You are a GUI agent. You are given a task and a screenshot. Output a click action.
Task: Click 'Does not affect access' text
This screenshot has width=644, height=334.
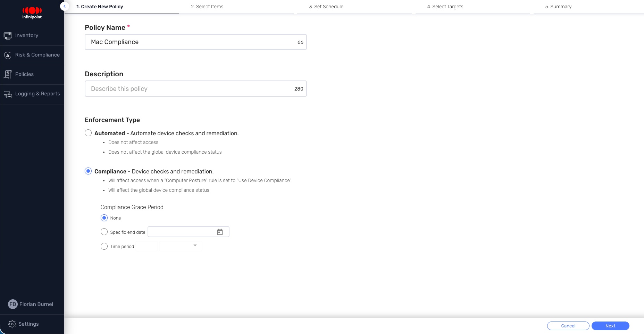pos(133,142)
